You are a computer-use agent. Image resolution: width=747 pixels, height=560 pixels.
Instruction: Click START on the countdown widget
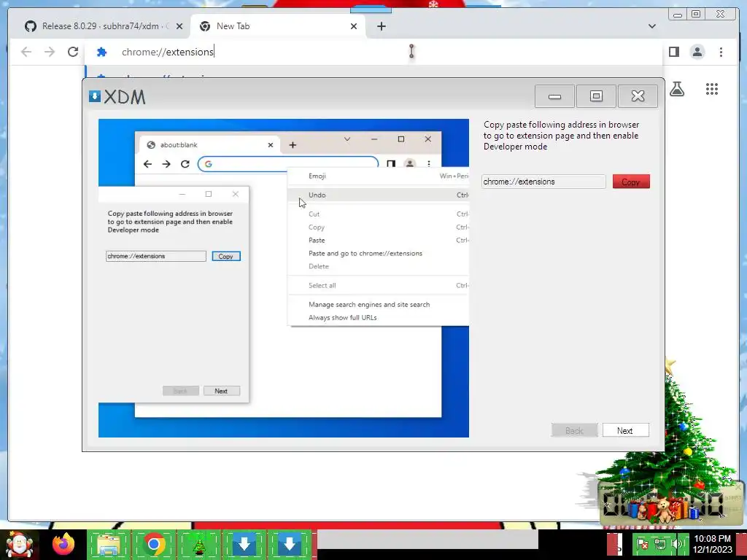coord(733,497)
